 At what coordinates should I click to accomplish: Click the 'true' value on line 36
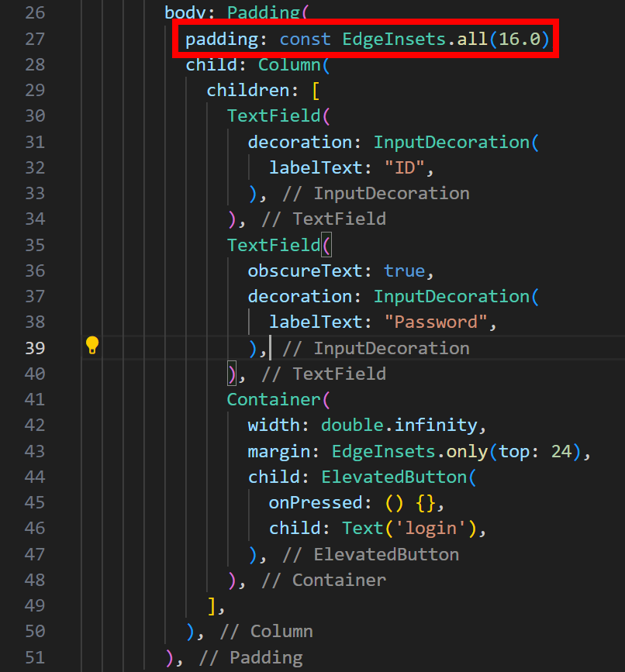pyautogui.click(x=404, y=271)
